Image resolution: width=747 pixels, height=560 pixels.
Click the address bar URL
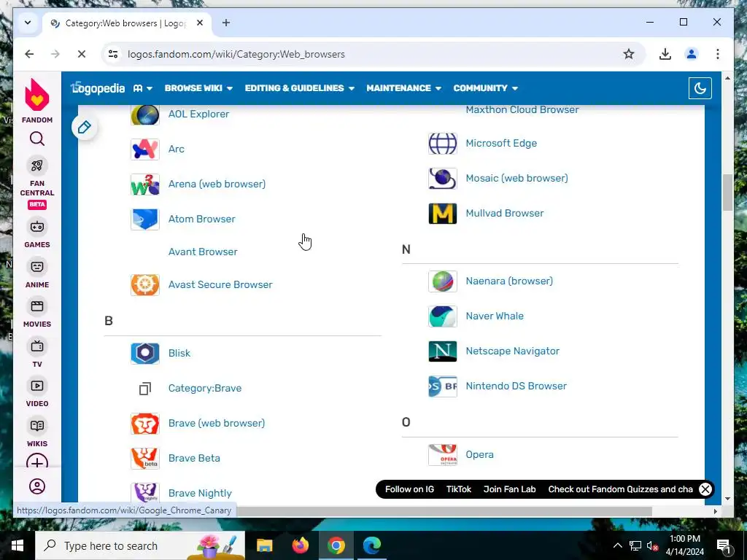[x=236, y=54]
